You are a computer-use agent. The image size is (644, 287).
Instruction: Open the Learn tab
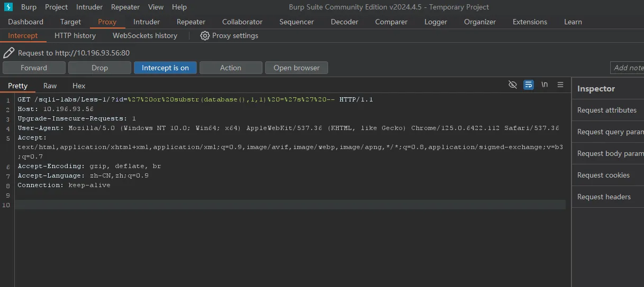point(573,22)
